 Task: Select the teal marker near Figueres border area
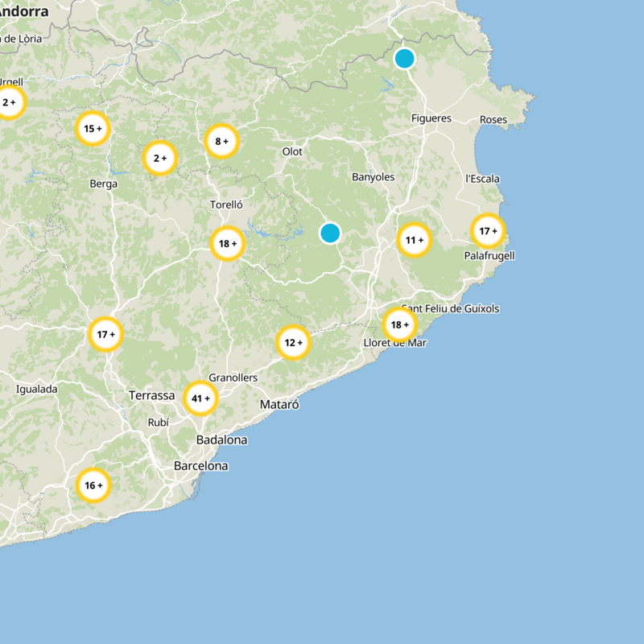tap(403, 58)
